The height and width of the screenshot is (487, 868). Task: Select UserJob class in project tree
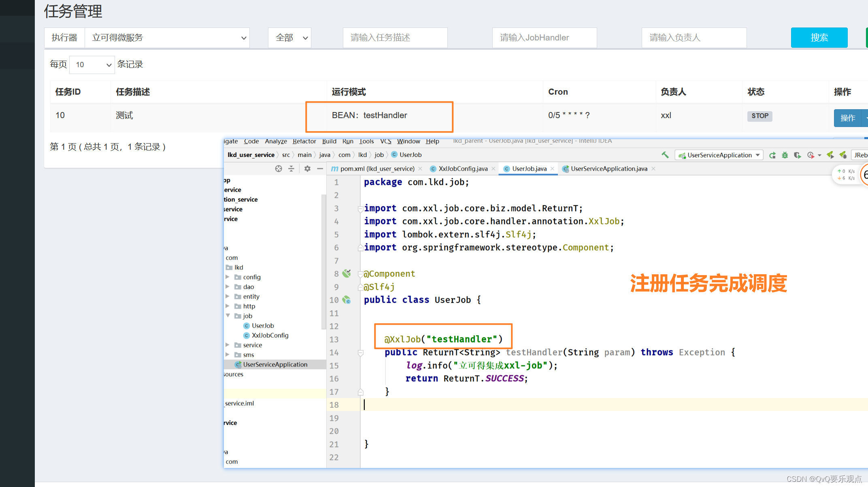tap(263, 326)
